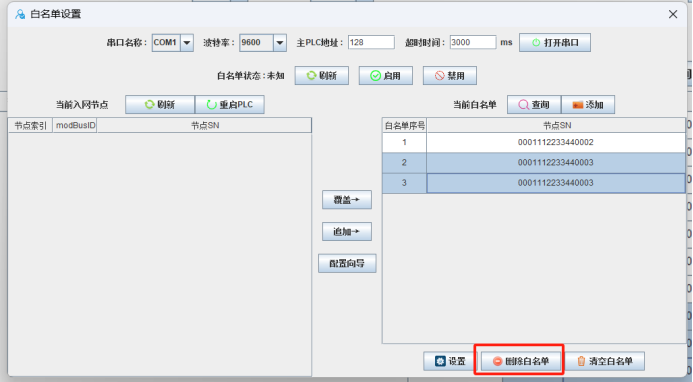Click the 清空白名单 clear whitelist button
Viewport: 693px width, 382px height.
[x=605, y=361]
